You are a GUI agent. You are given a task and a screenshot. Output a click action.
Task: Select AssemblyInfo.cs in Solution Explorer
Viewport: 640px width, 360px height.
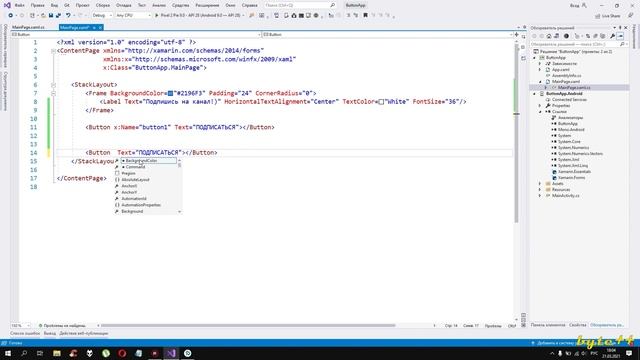pos(567,76)
